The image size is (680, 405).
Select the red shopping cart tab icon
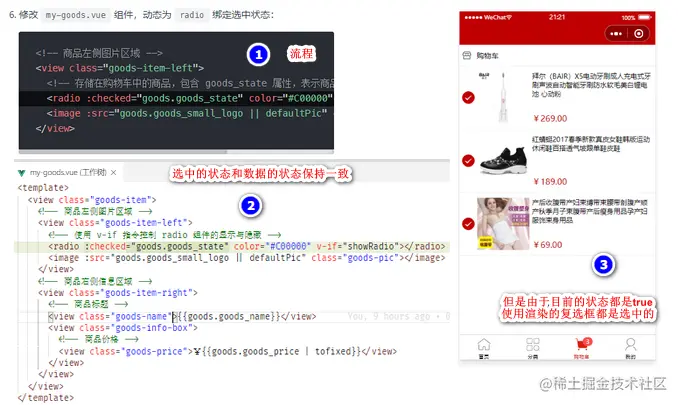pyautogui.click(x=581, y=345)
